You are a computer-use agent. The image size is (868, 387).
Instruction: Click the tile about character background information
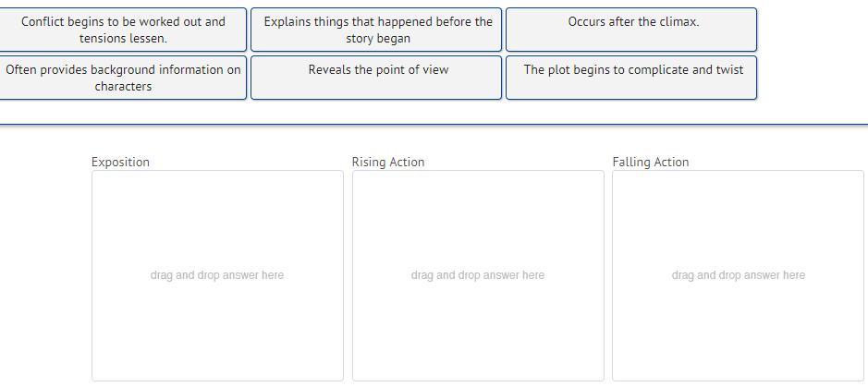(123, 78)
